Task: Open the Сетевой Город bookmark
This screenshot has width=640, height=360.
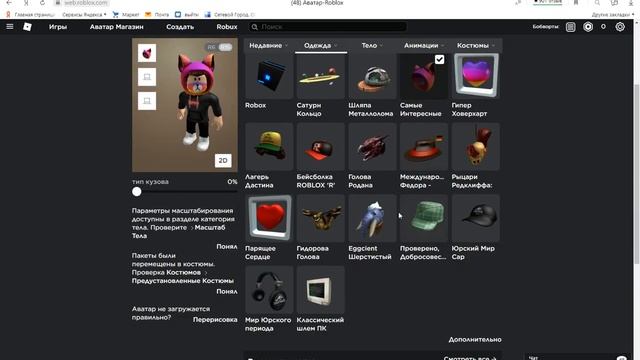Action: tap(229, 15)
